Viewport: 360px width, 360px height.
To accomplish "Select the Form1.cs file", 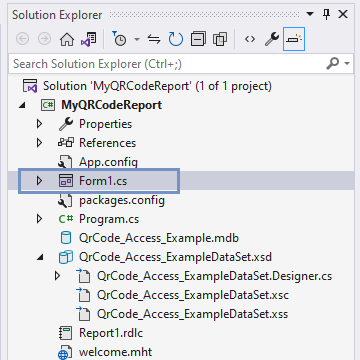I will 103,181.
